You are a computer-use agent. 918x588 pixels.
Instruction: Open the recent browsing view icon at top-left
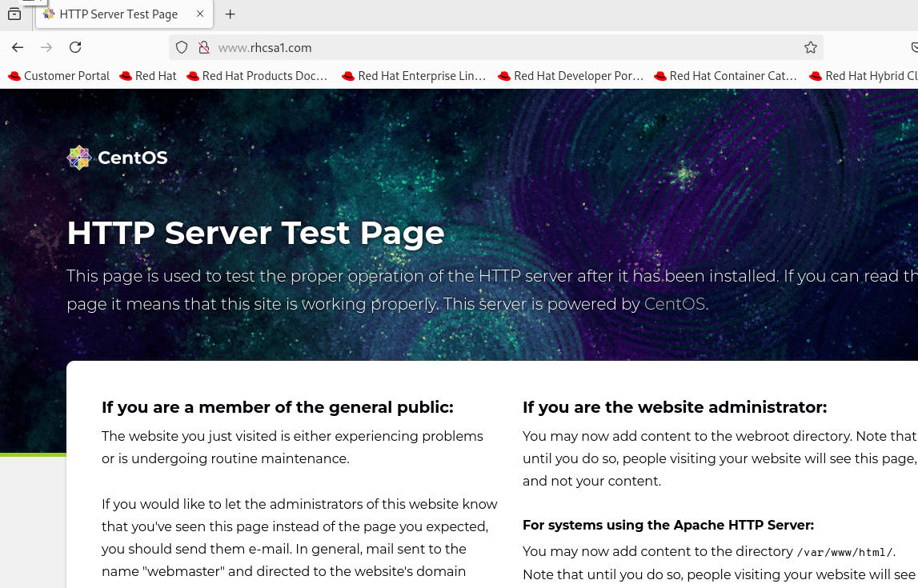point(14,14)
